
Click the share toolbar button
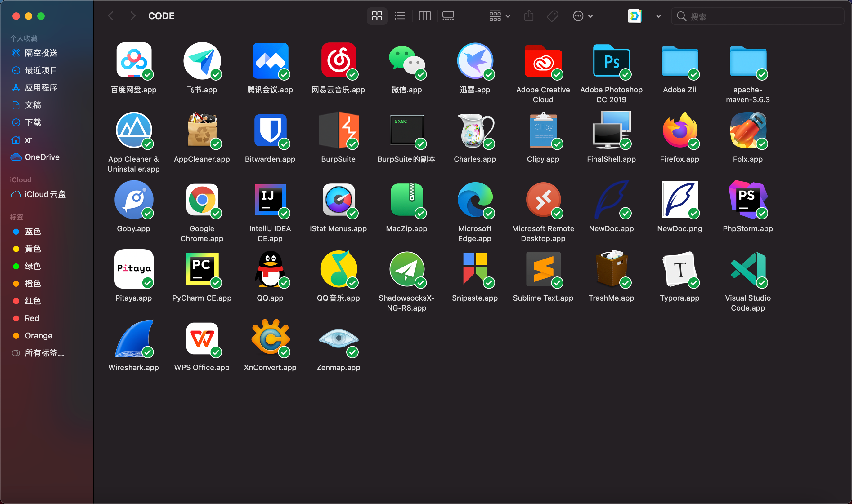(529, 15)
